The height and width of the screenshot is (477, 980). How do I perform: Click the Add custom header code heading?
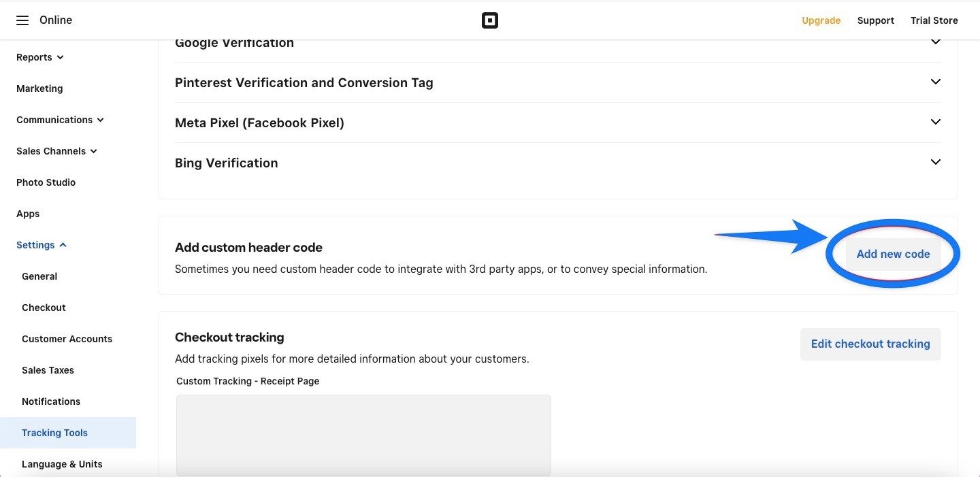[248, 248]
